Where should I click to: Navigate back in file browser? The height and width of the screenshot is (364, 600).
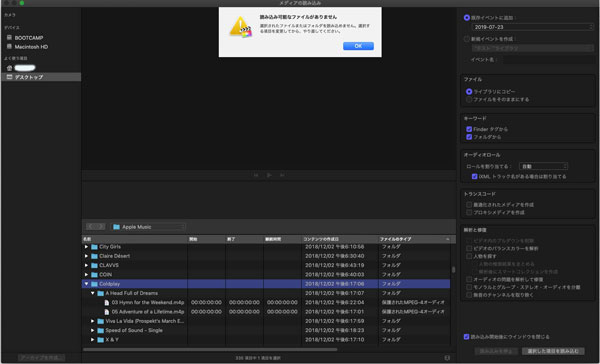pos(91,227)
